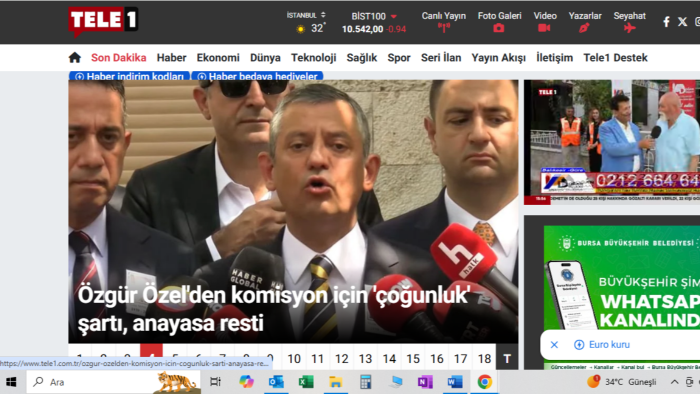The image size is (700, 394).
Task: Open Word from the taskbar
Action: coord(454,382)
